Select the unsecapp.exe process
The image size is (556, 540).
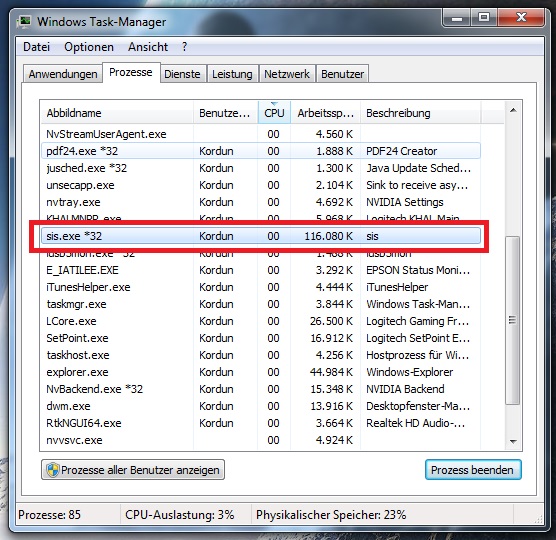click(261, 185)
